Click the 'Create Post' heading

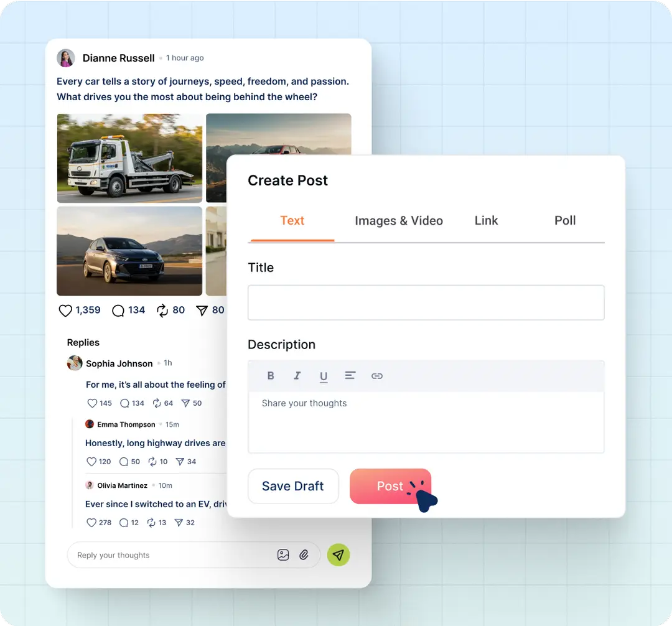point(287,180)
